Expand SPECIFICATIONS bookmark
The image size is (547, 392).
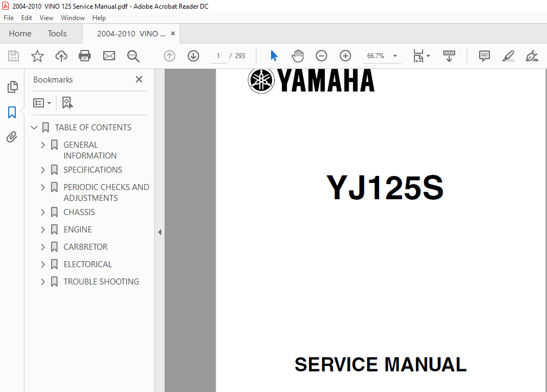point(43,170)
